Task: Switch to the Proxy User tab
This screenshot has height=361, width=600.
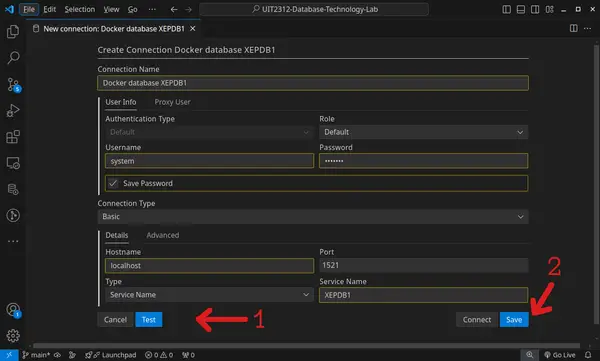Action: click(172, 102)
